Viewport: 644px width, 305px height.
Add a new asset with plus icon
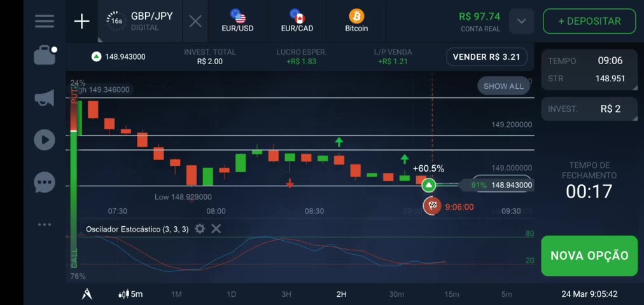[82, 22]
